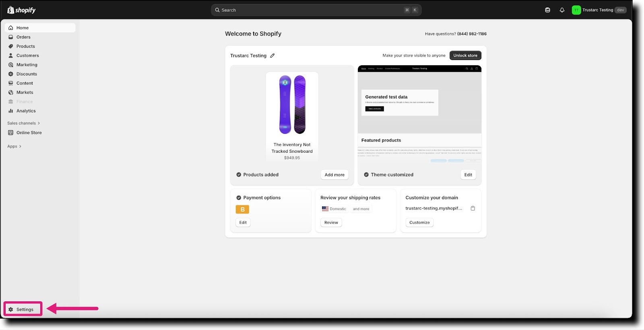
Task: Go to Home in the sidebar
Action: coord(40,28)
